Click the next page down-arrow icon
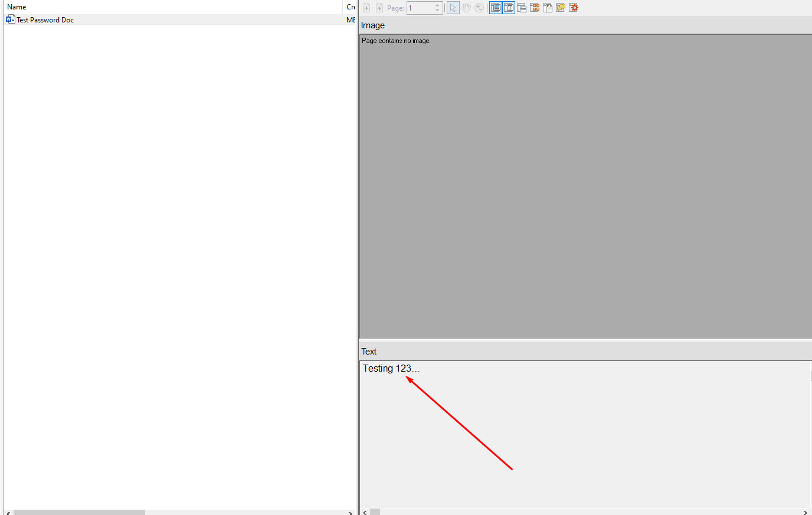The height and width of the screenshot is (515, 812). (366, 8)
